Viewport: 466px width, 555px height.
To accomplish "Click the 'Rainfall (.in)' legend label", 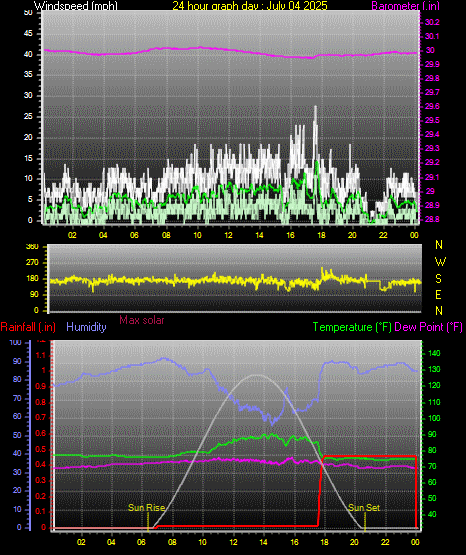I will 28,327.
